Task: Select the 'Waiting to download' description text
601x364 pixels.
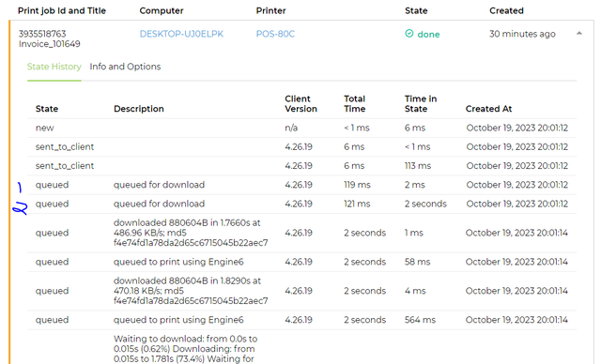Action: 186,349
